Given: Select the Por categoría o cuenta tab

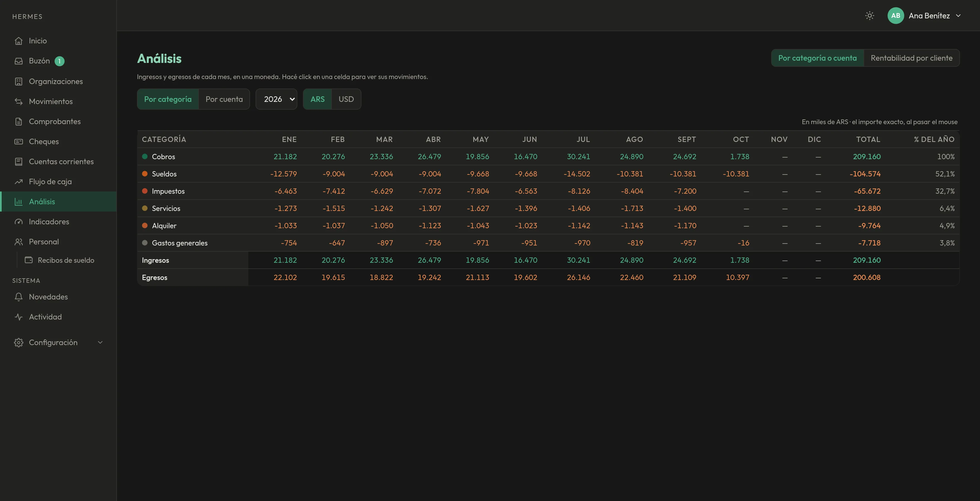Looking at the screenshot, I should pos(818,58).
